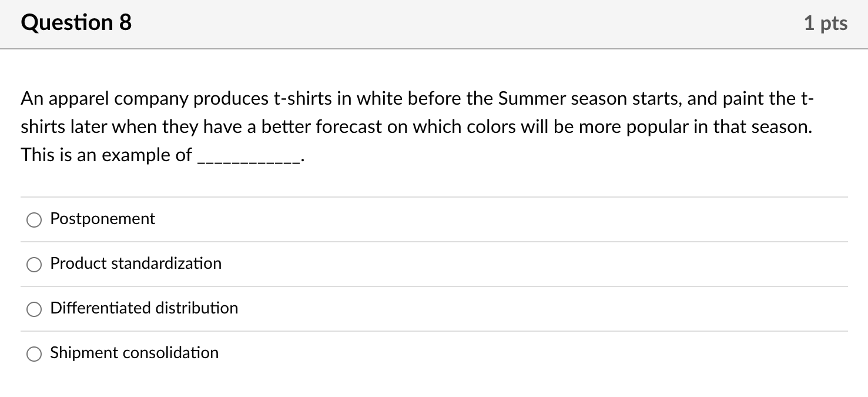Click the Shipment consolidation answer label
Viewport: 868px width, 397px height.
(x=134, y=353)
